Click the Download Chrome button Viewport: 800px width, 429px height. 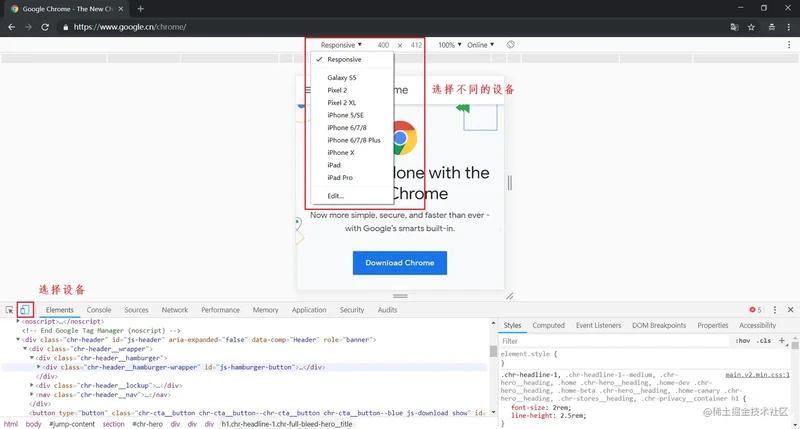point(399,263)
